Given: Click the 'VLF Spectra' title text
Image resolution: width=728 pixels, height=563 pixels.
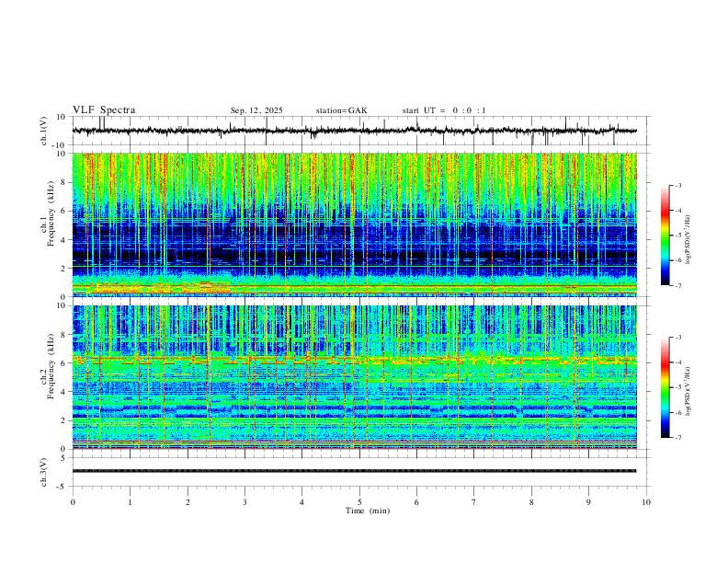Looking at the screenshot, I should click(x=104, y=110).
